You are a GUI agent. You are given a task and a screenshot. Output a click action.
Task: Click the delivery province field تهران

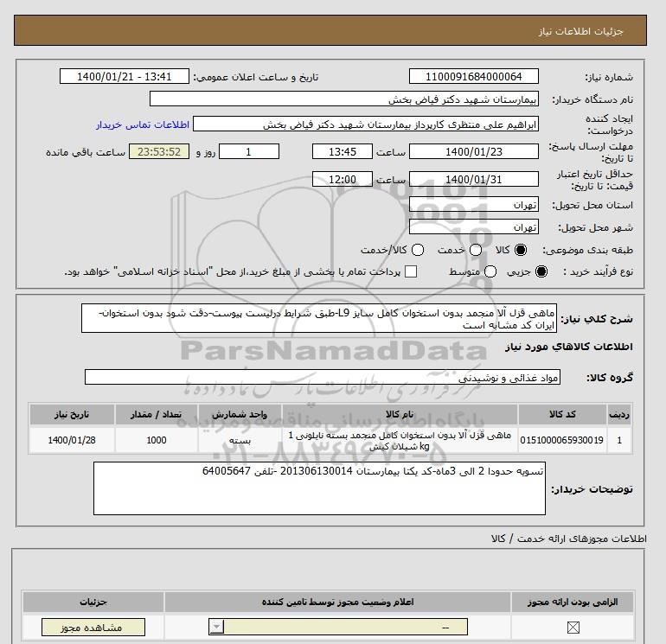coord(474,205)
